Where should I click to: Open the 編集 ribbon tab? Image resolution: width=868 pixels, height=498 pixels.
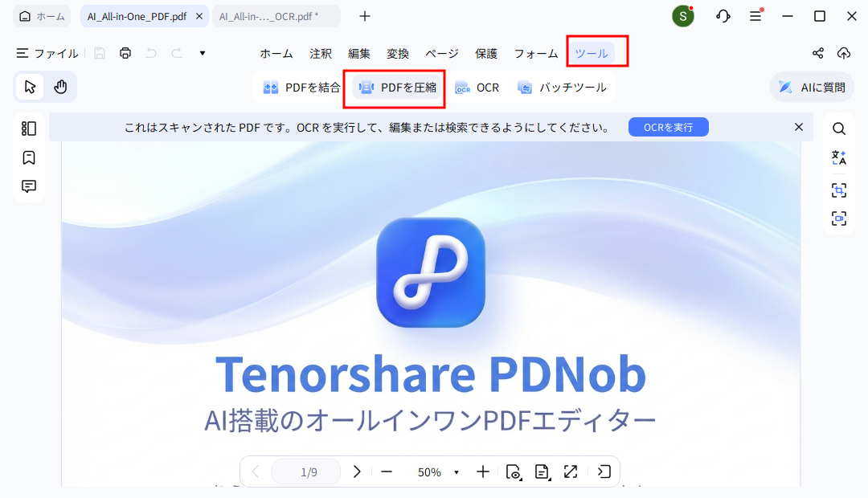[x=358, y=54]
